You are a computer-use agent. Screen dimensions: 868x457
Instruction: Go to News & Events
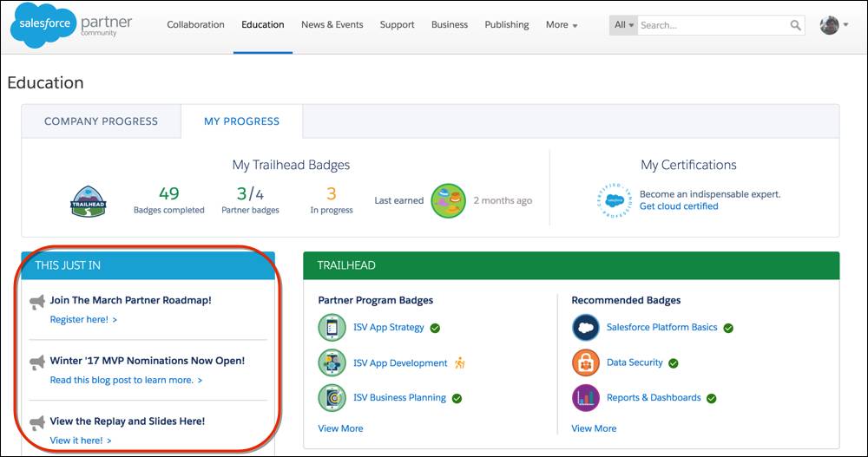pos(332,25)
